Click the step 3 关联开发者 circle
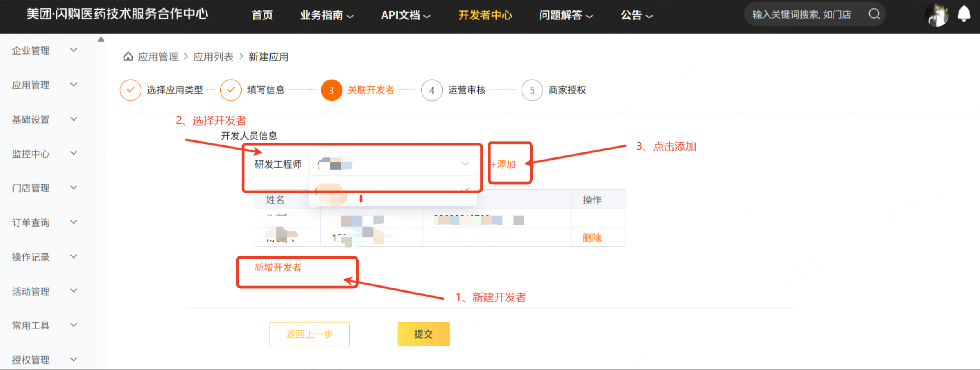This screenshot has width=980, height=370. point(331,90)
